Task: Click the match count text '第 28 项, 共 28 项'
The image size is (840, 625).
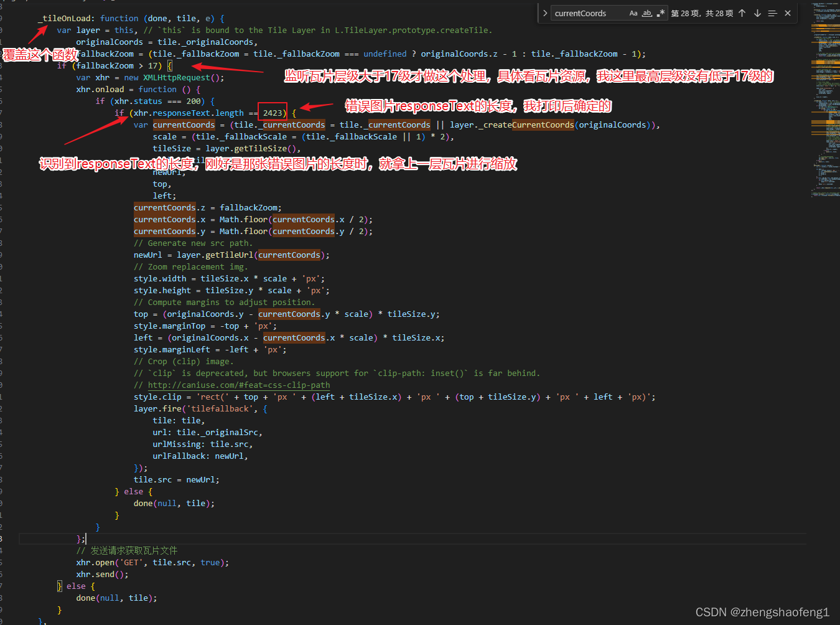Action: click(x=702, y=13)
